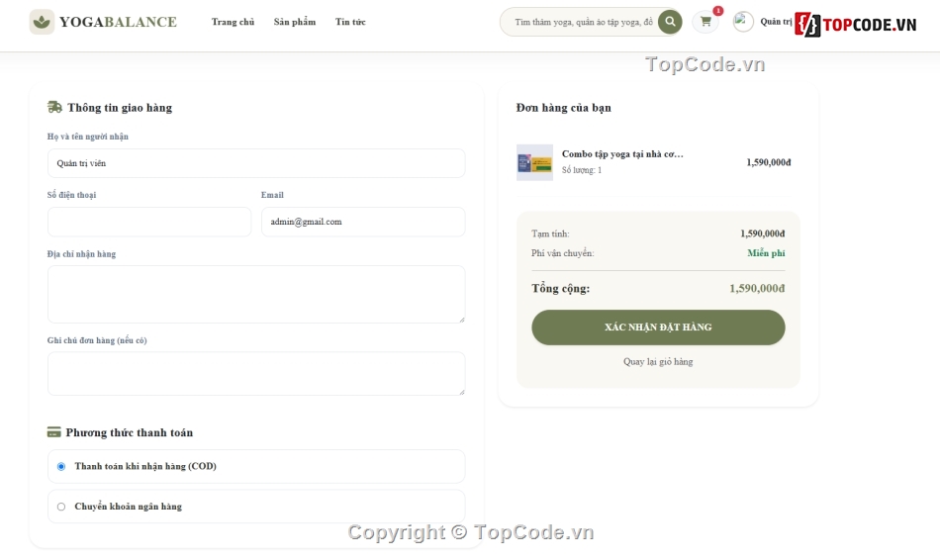Click the Combo tập yoga product name
Screen dimensions: 940x560
[x=622, y=154]
